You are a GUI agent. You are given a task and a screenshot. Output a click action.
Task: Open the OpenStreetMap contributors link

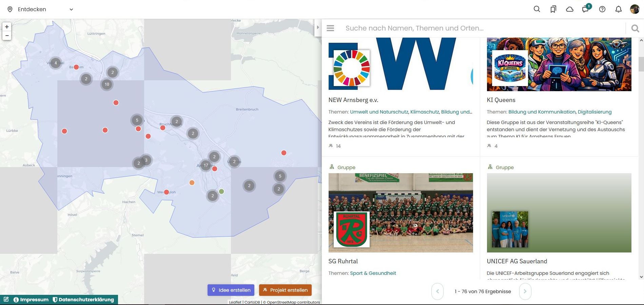(x=293, y=302)
